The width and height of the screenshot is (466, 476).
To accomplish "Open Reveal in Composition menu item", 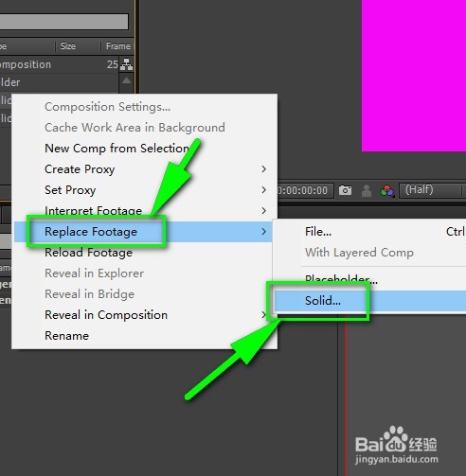I will (x=106, y=315).
